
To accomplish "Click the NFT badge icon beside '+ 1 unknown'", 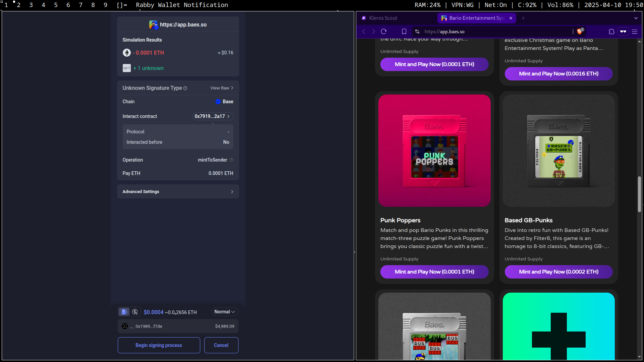I will pyautogui.click(x=127, y=68).
